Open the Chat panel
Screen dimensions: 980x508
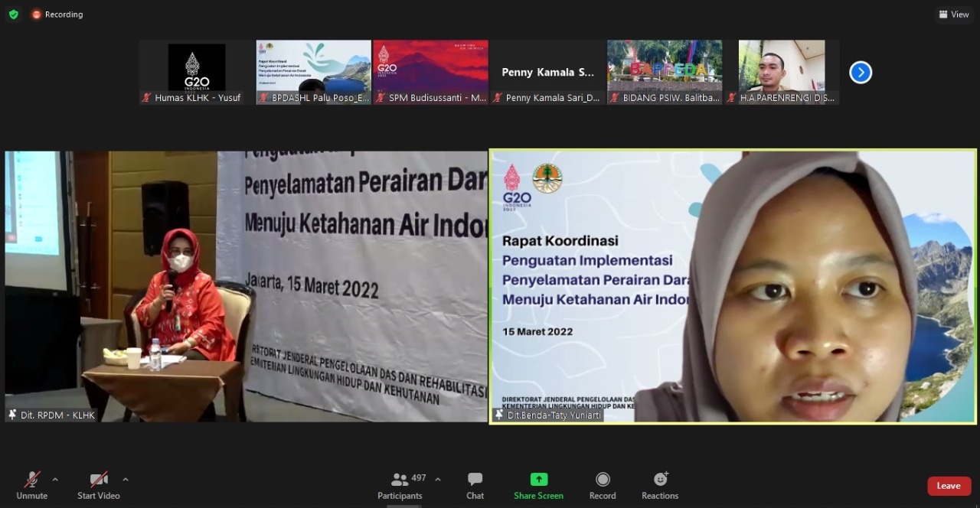(475, 485)
